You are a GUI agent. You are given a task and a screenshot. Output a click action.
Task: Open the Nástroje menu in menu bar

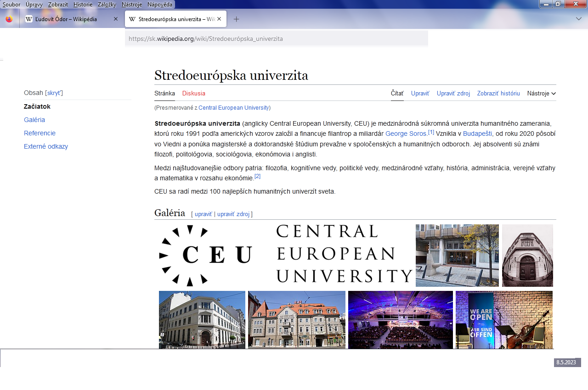132,5
